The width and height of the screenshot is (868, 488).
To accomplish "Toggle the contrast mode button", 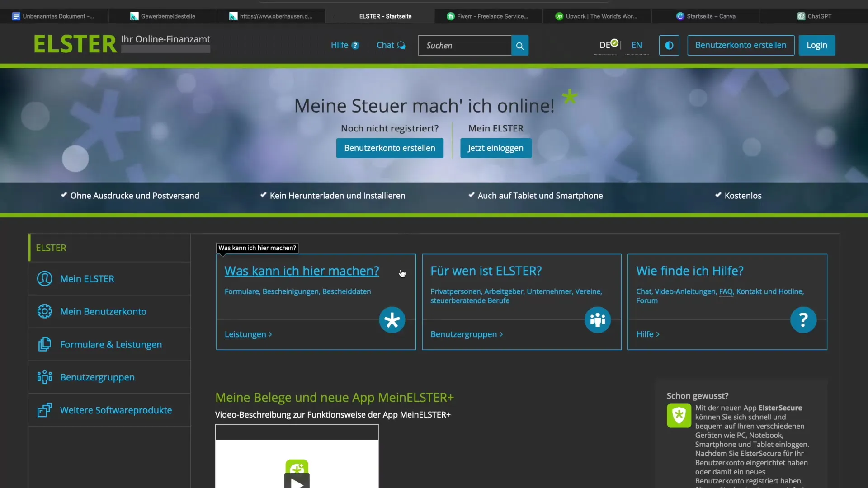I will pos(669,46).
